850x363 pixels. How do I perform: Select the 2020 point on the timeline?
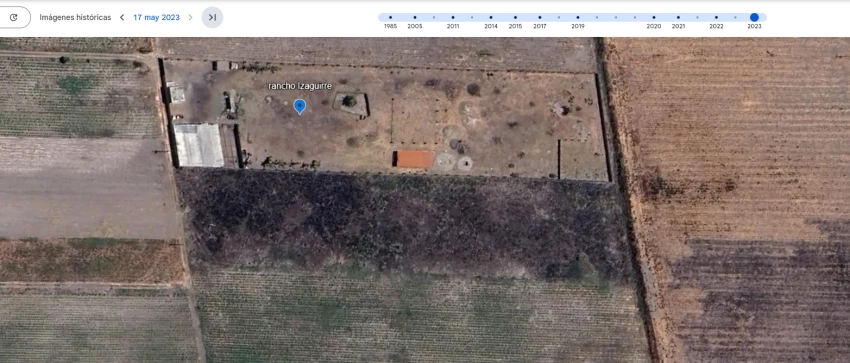654,17
